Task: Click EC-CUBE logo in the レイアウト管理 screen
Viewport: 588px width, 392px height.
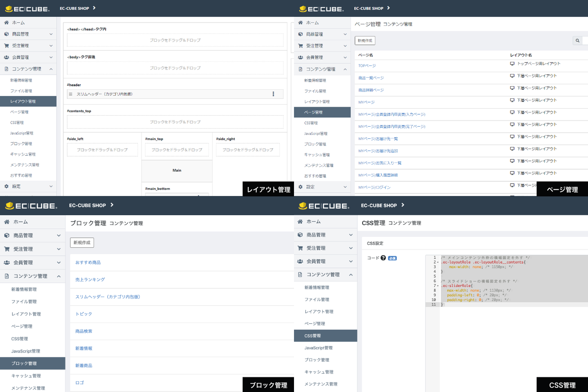Action: pos(27,9)
